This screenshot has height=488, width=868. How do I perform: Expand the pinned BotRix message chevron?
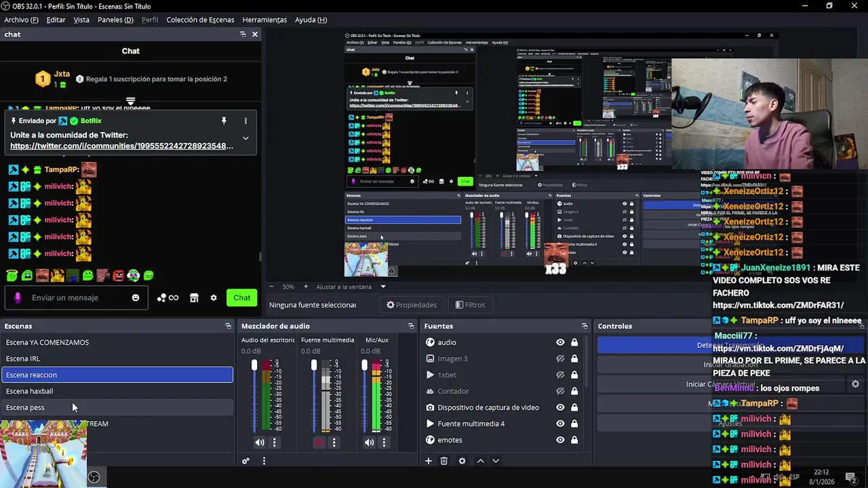pos(245,138)
